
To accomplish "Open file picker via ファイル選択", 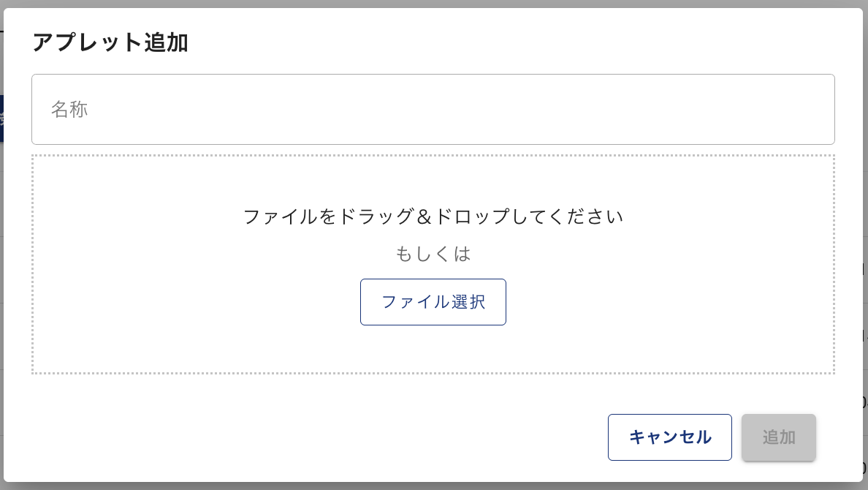I will (x=433, y=302).
